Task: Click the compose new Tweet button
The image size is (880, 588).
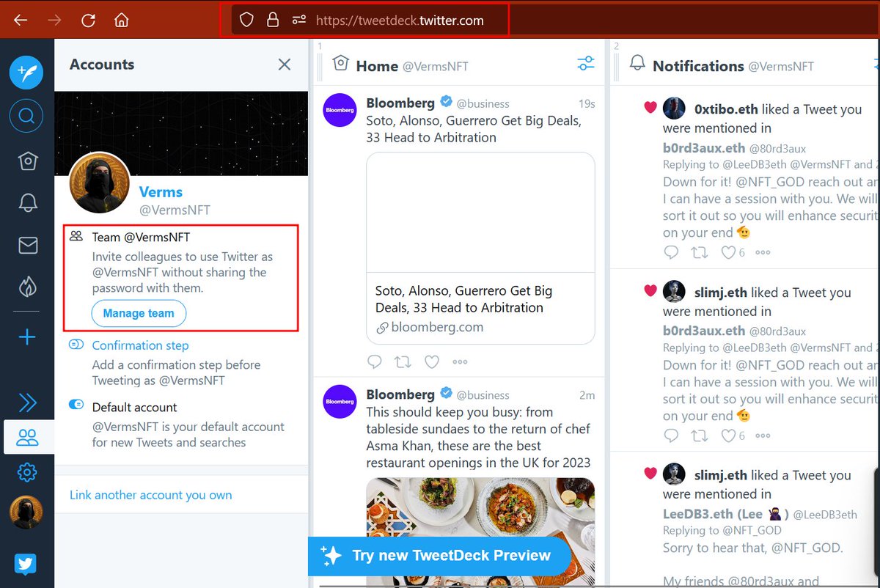Action: click(x=26, y=73)
